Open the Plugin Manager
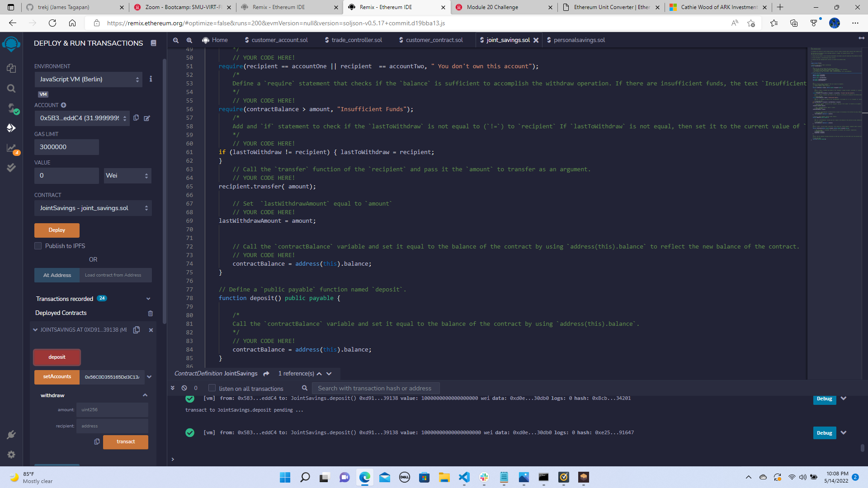This screenshot has height=488, width=868. pyautogui.click(x=11, y=434)
